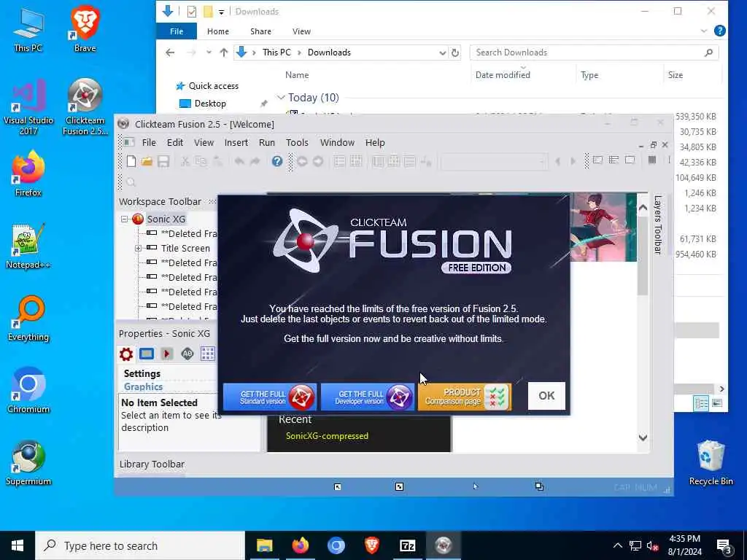Open recent locations dropdown arrow in Explorer
This screenshot has height=560, width=747.
point(209,52)
